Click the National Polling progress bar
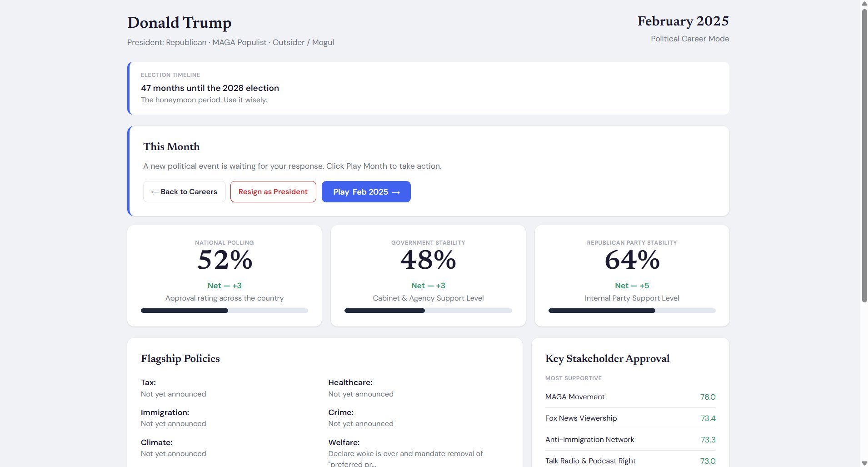The height and width of the screenshot is (467, 868). pyautogui.click(x=224, y=311)
